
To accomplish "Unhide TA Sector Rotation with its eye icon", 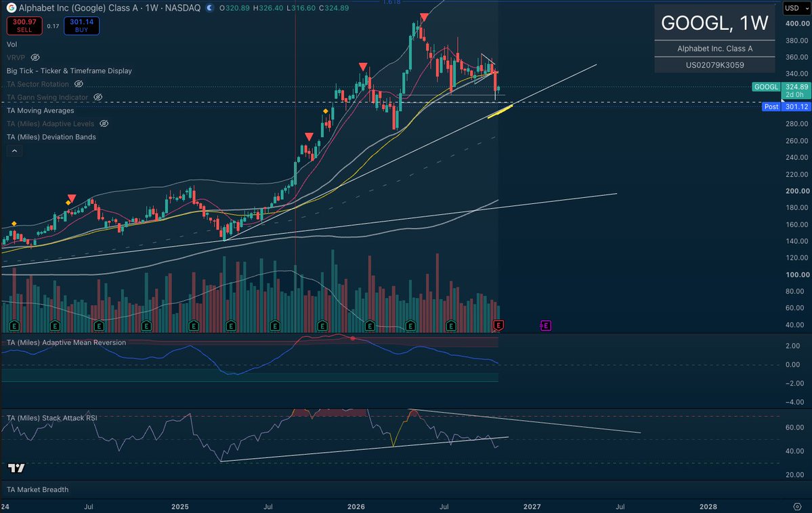I will pos(78,84).
